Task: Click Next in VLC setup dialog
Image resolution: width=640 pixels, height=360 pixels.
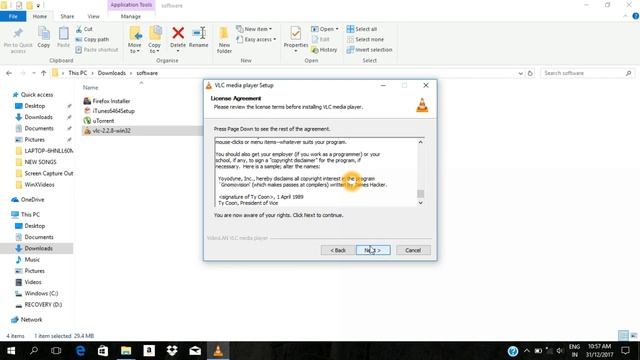Action: (x=373, y=250)
